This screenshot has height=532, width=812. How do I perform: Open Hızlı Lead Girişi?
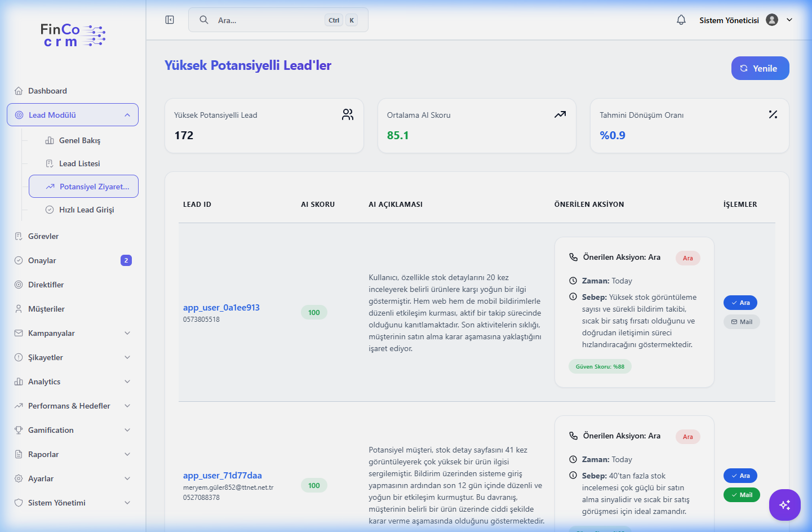point(83,210)
